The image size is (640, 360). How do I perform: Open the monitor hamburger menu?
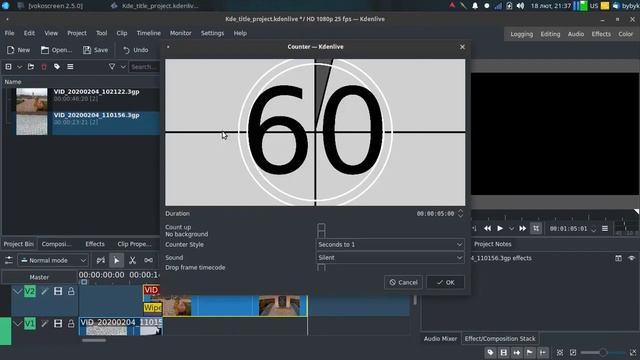point(605,229)
